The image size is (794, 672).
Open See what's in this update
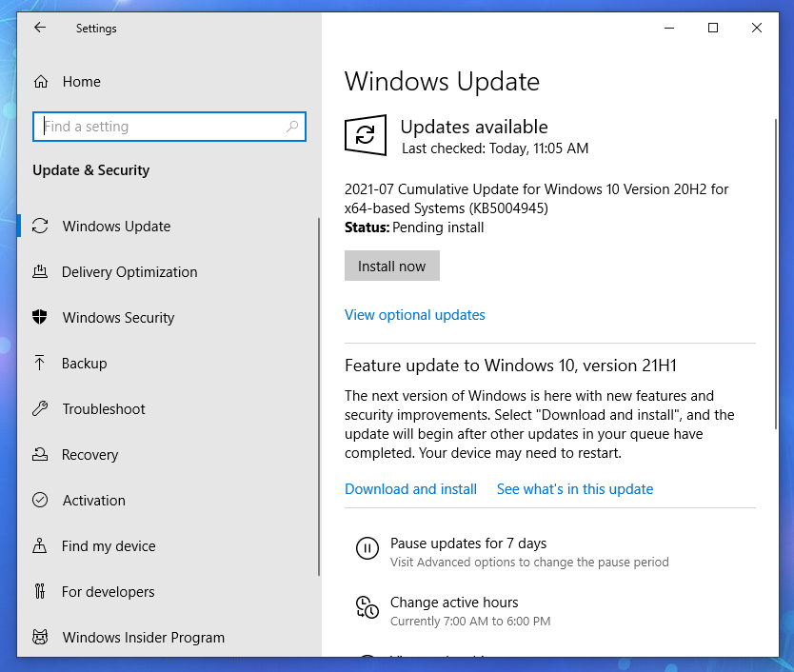click(575, 489)
